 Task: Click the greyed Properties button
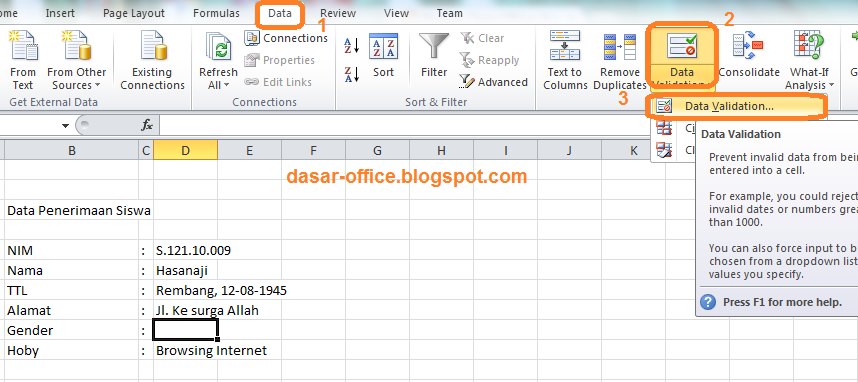click(280, 60)
